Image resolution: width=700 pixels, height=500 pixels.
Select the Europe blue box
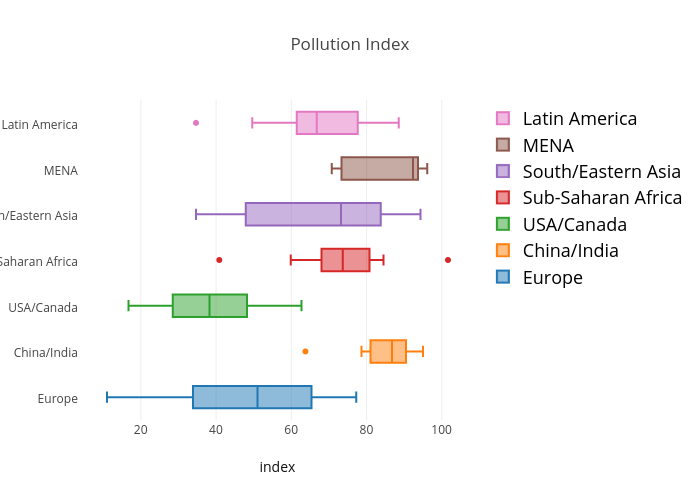(x=252, y=397)
